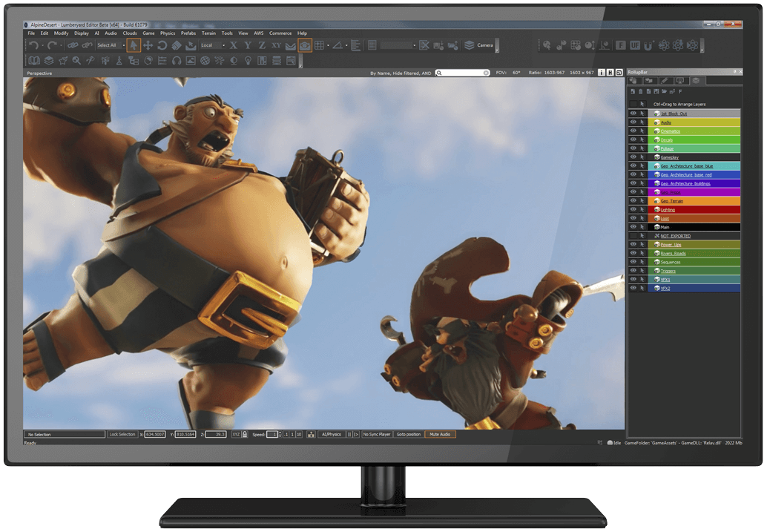Screen dimensions: 767x532
Task: Open the AWS menu
Action: [258, 33]
